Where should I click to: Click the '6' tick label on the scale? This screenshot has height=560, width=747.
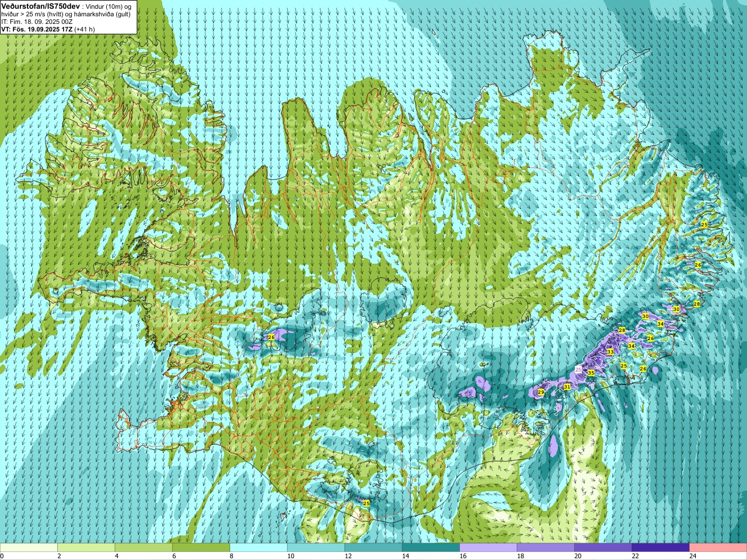pyautogui.click(x=173, y=556)
